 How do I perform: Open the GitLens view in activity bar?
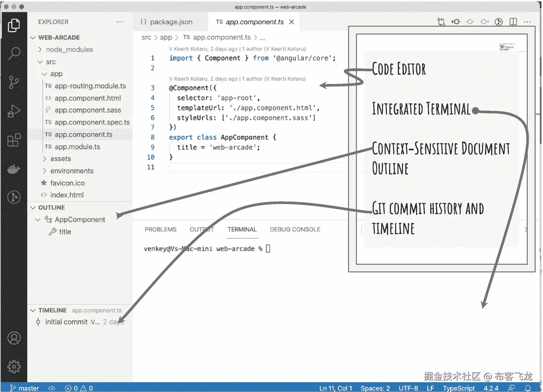click(14, 197)
